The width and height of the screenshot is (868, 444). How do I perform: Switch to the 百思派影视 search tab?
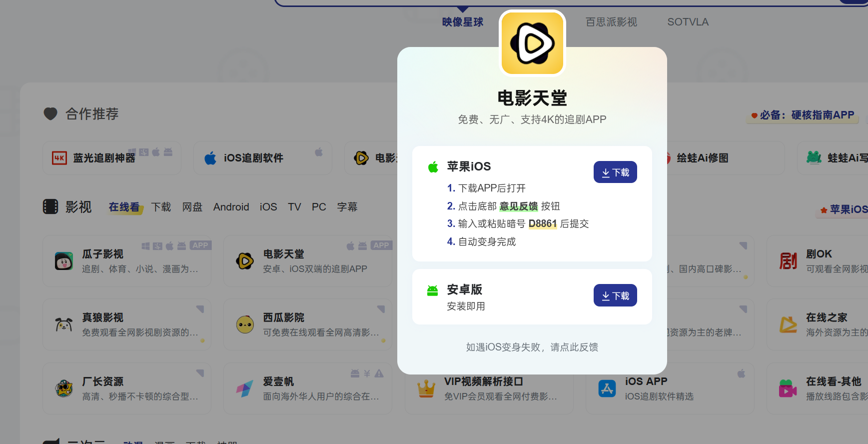[x=611, y=22]
